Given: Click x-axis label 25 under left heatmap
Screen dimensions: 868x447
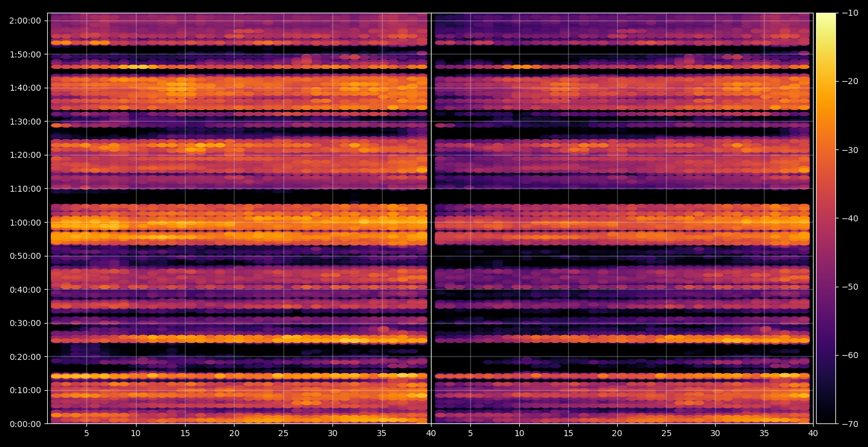Looking at the screenshot, I should 283,433.
